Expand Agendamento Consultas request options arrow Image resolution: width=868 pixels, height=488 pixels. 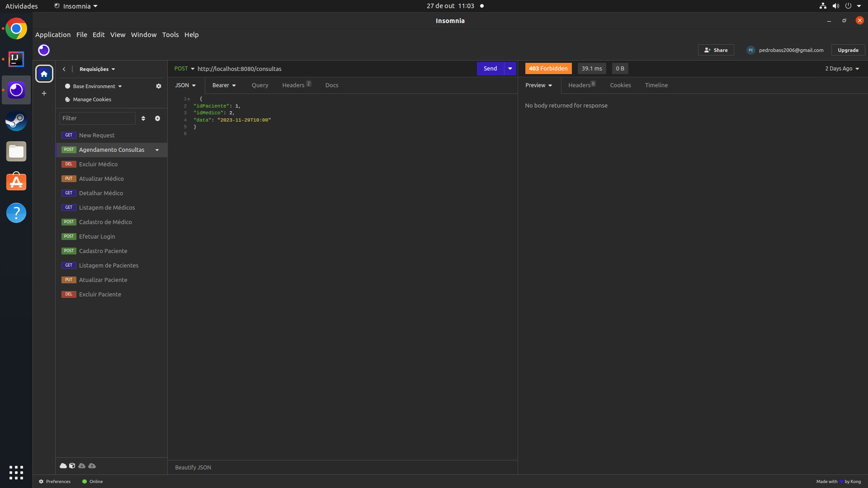coord(157,150)
